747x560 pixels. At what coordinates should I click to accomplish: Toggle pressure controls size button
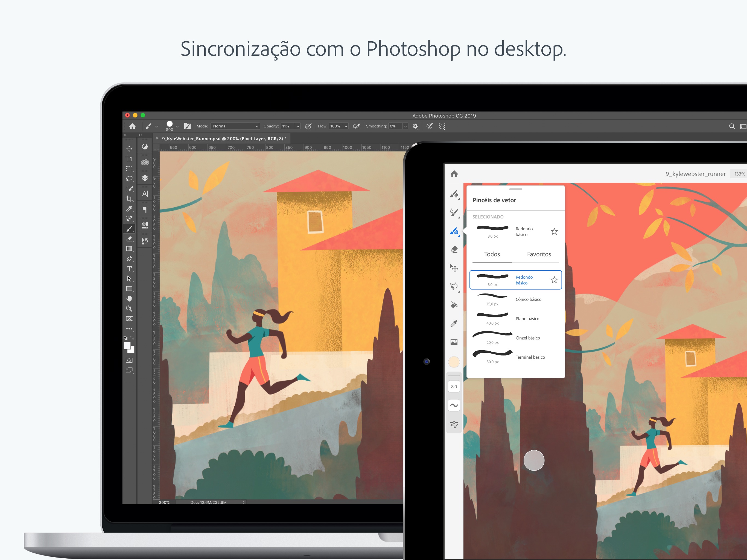tap(430, 126)
